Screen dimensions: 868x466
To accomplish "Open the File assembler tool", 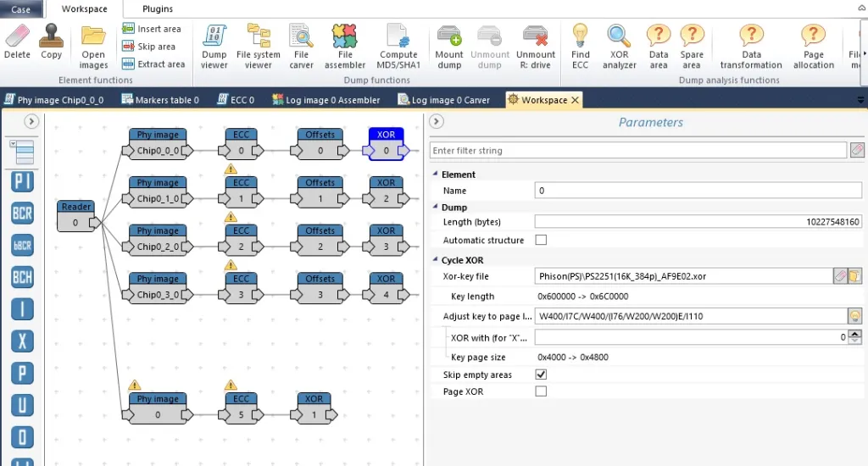I will click(344, 47).
